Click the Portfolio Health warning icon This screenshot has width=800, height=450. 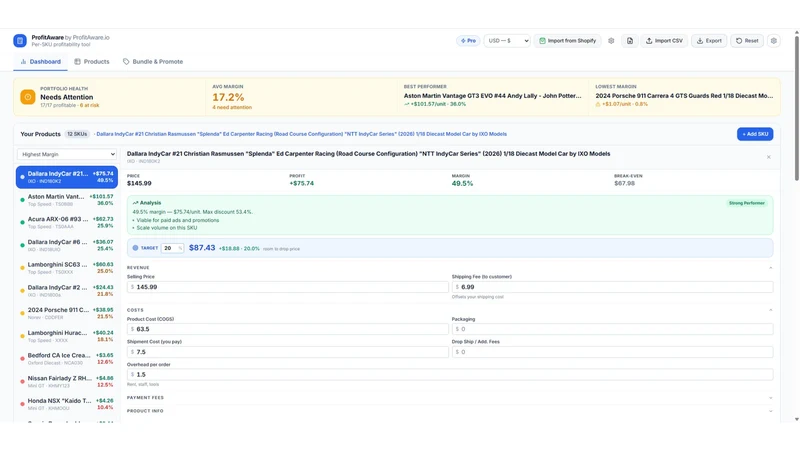tap(28, 97)
